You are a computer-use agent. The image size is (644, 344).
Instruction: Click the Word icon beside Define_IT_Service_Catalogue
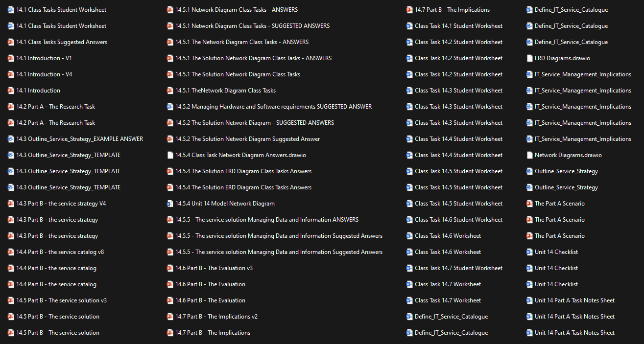(409, 316)
